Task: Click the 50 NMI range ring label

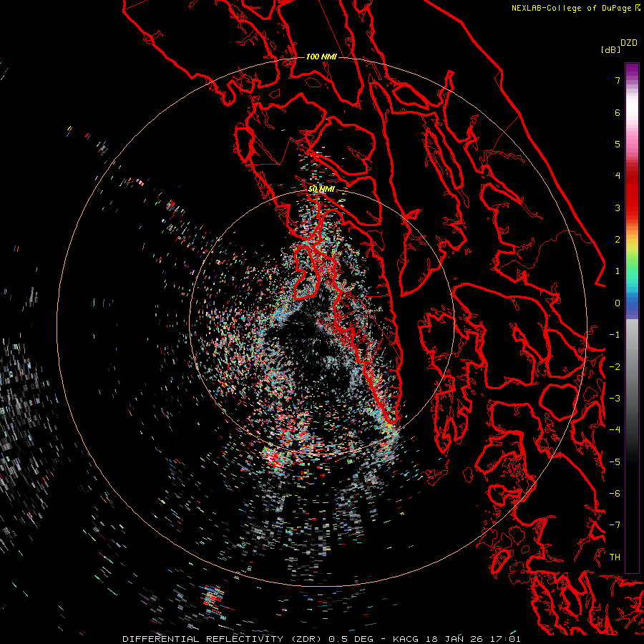Action: 321,190
